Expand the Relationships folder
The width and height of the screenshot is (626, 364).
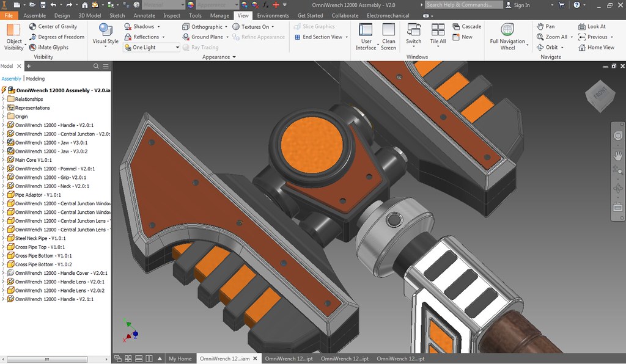pos(3,99)
